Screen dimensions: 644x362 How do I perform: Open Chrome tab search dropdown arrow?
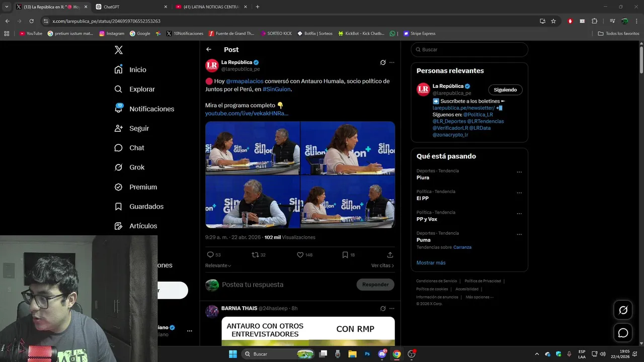coord(7,7)
